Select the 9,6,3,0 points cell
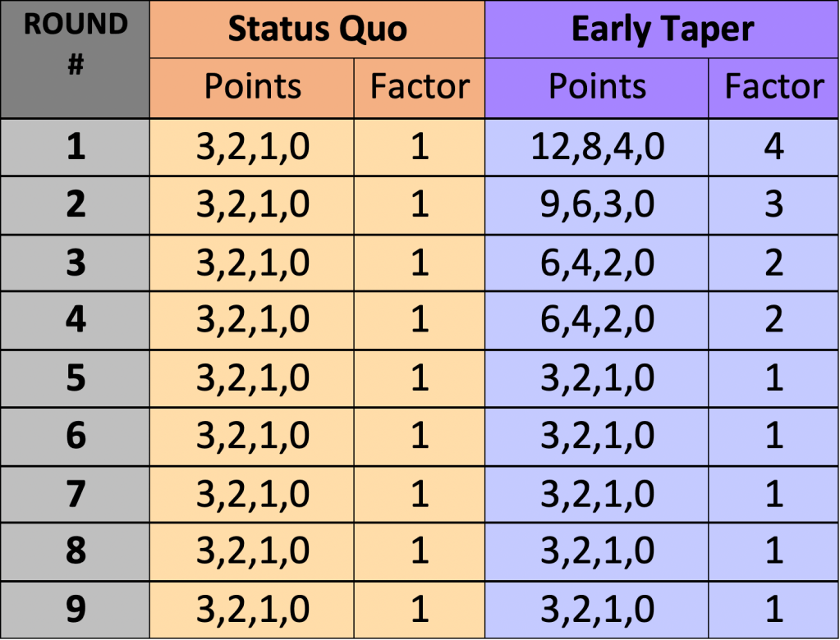The image size is (840, 640). click(x=597, y=204)
